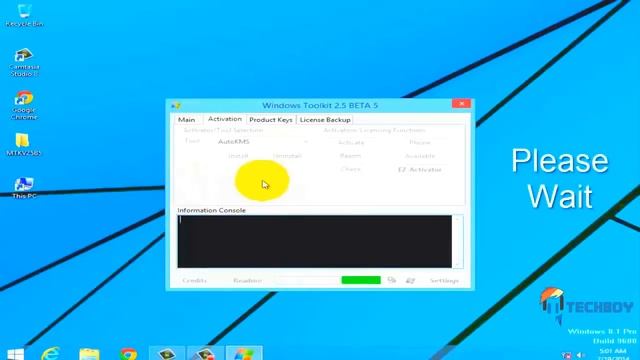
Task: Click the Available button
Action: point(420,156)
